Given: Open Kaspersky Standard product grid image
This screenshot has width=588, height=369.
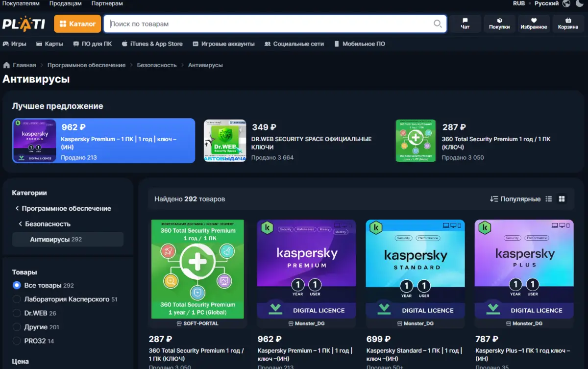Looking at the screenshot, I should tap(416, 269).
